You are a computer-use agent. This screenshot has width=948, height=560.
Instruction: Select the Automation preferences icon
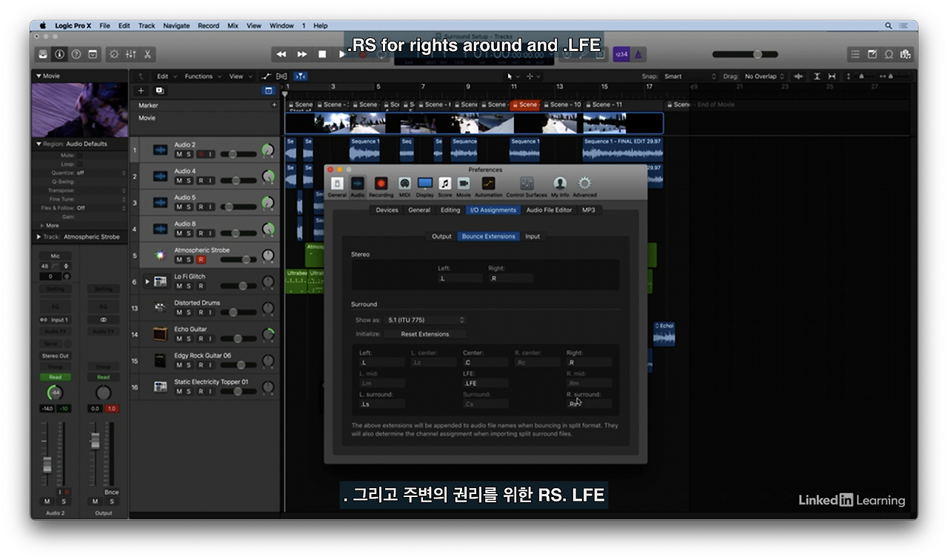488,186
